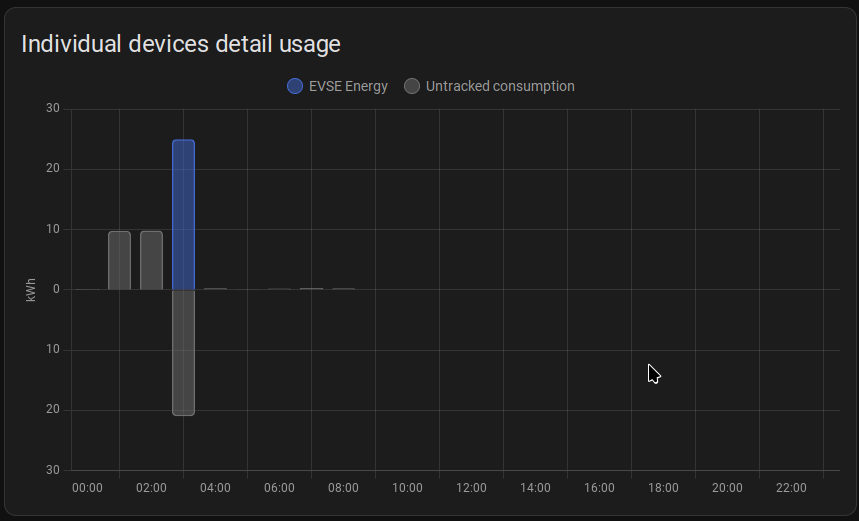Hide the Untracked consumption series via legend label
This screenshot has height=521, width=859.
(500, 86)
